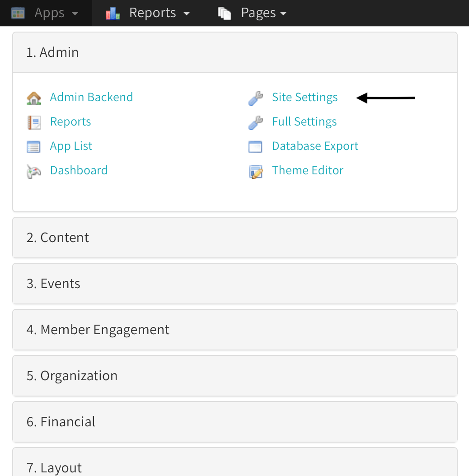This screenshot has height=476, width=469.
Task: Follow the Theme Editor link
Action: click(x=307, y=170)
